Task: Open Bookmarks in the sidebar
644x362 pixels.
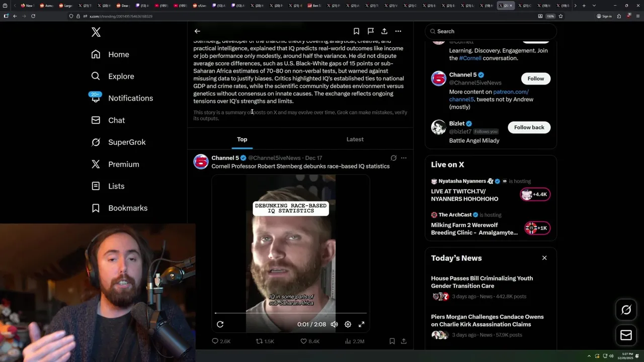Action: [119, 208]
